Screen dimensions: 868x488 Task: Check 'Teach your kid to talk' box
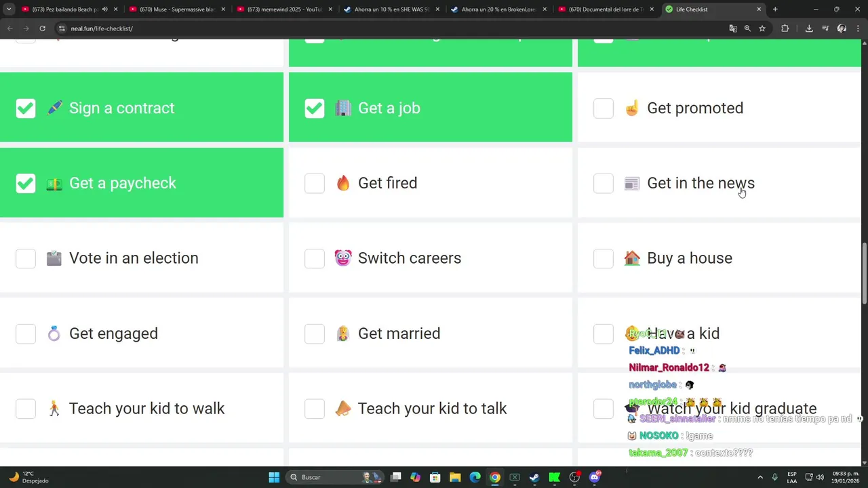coord(315,409)
